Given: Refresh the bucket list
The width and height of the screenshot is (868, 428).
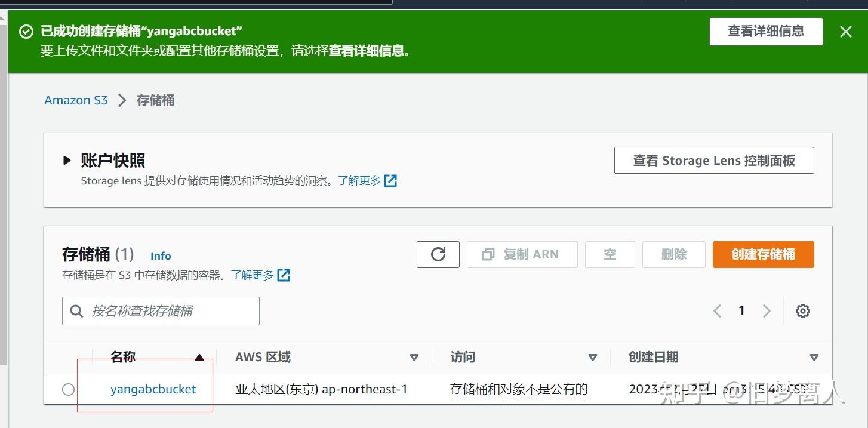Looking at the screenshot, I should click(438, 254).
